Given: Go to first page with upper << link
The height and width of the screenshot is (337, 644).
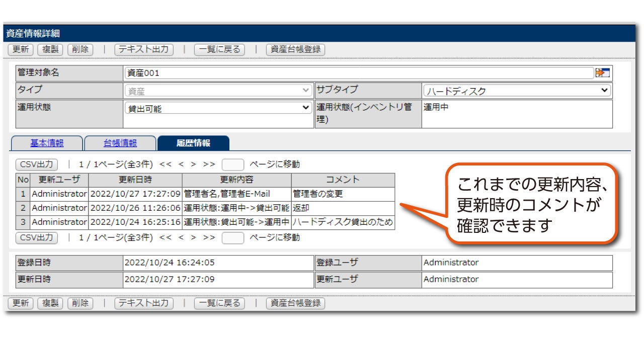Looking at the screenshot, I should tap(165, 164).
